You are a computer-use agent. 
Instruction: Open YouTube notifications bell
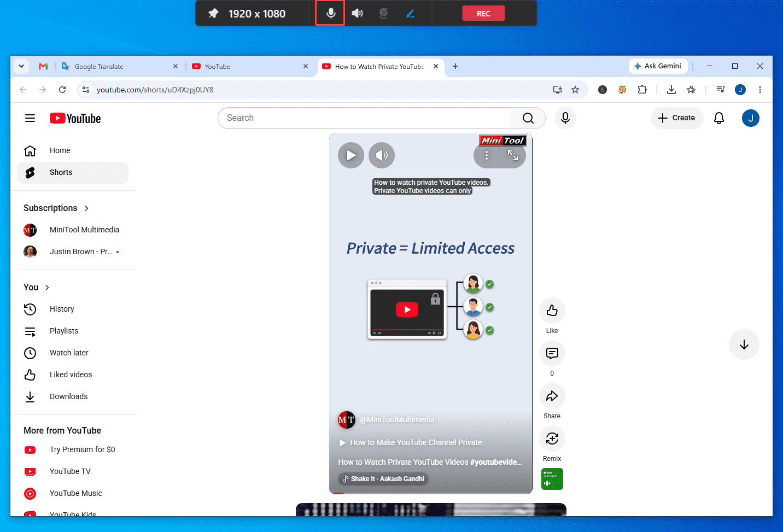pos(719,118)
